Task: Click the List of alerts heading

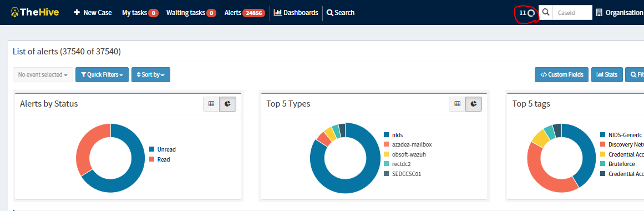Action: (67, 52)
